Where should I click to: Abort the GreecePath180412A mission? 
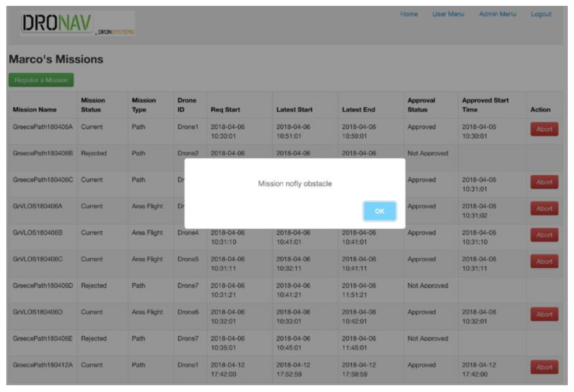[x=544, y=367]
